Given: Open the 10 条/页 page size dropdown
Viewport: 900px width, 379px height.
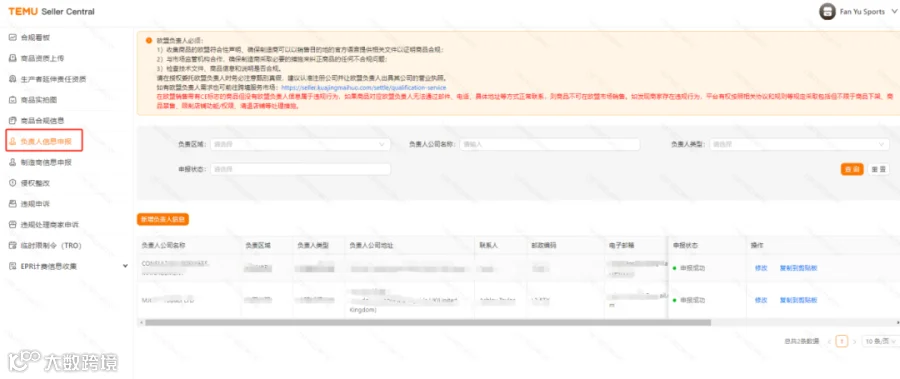Looking at the screenshot, I should (880, 341).
